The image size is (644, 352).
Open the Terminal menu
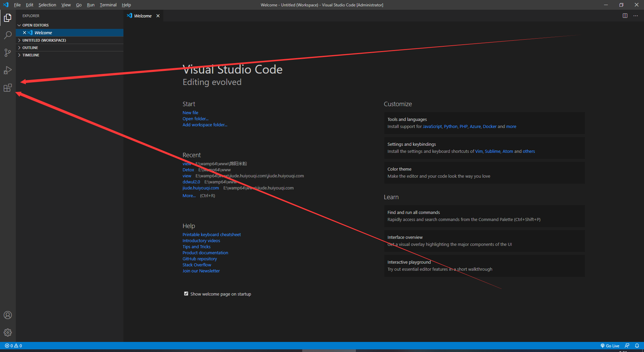tap(108, 5)
